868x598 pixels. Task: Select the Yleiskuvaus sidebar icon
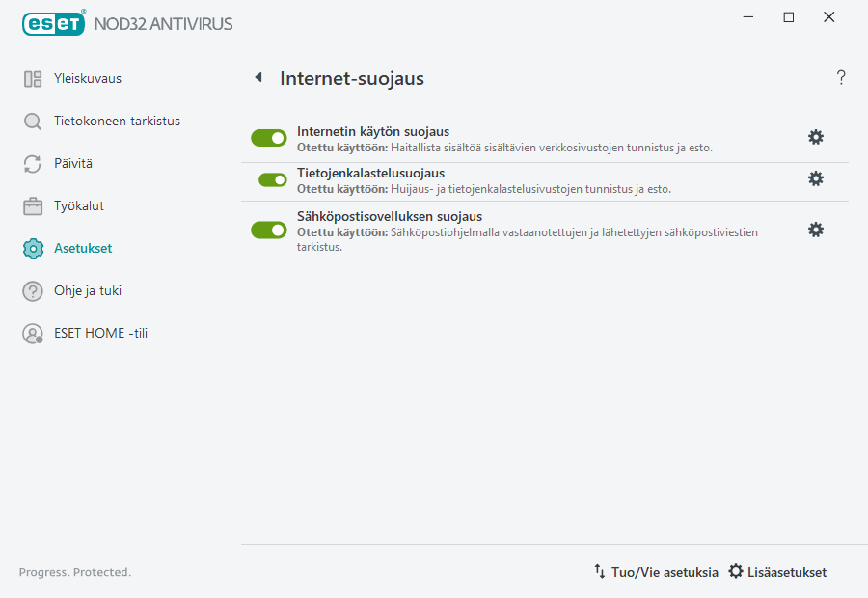pyautogui.click(x=32, y=79)
